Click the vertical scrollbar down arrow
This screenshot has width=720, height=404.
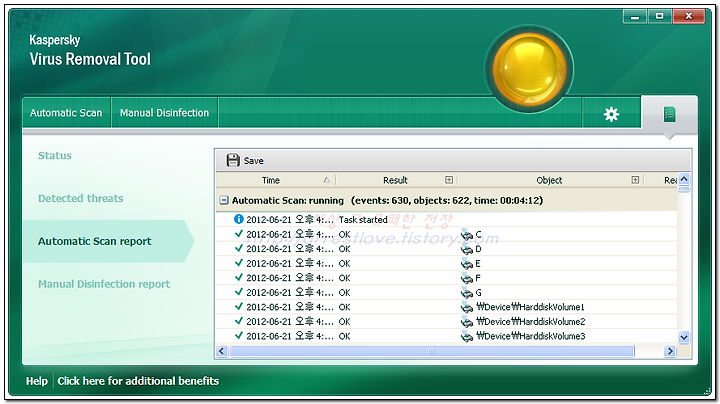pyautogui.click(x=684, y=337)
